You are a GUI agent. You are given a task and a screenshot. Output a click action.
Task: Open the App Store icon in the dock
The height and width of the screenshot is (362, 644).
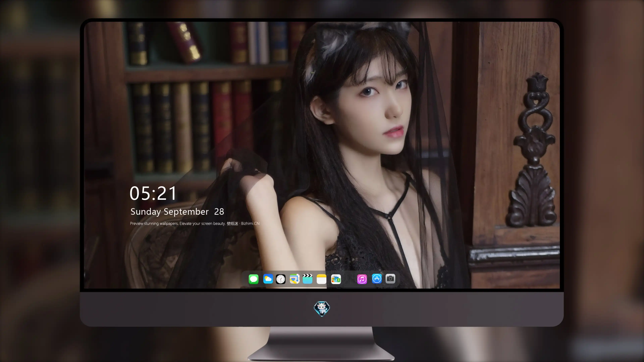pos(377,279)
